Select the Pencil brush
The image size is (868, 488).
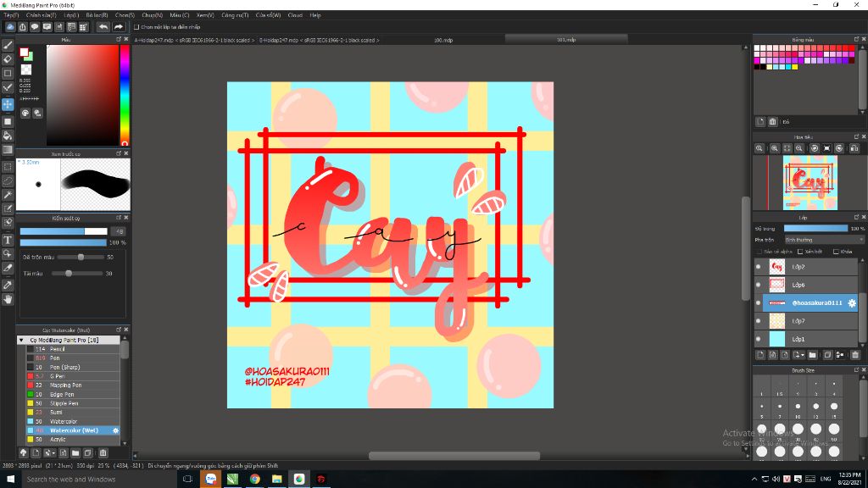coord(73,349)
